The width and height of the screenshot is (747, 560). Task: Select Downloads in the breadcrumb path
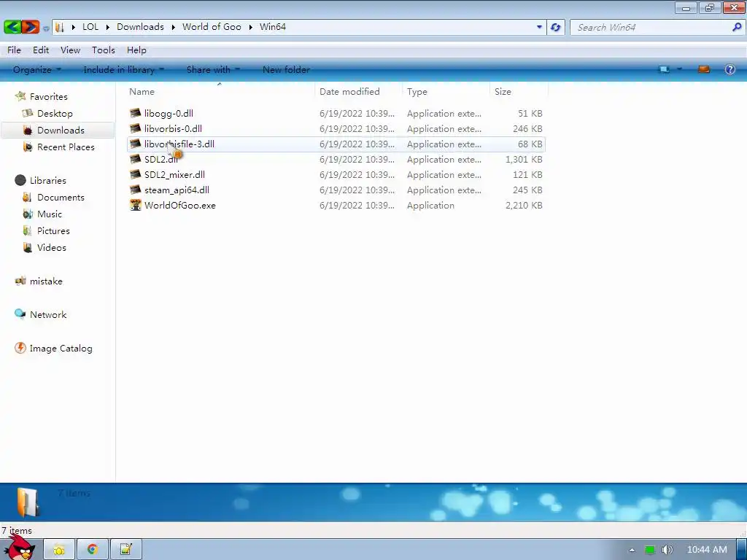(140, 27)
